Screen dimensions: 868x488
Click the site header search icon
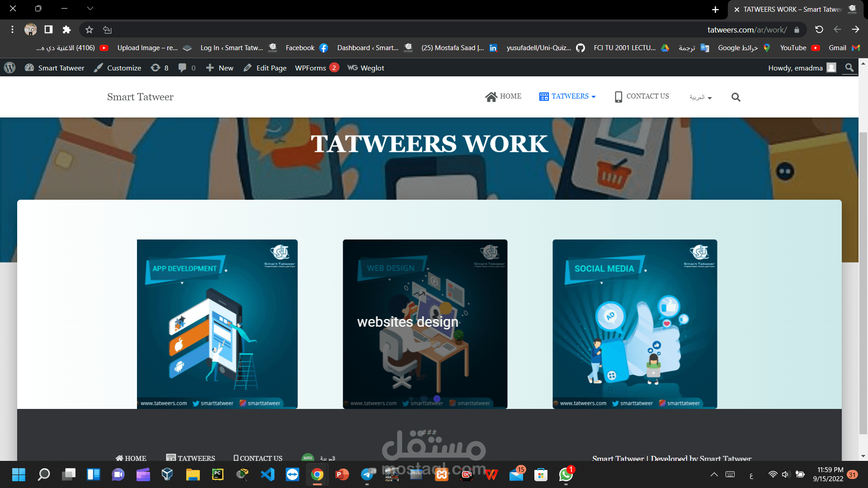pos(736,97)
